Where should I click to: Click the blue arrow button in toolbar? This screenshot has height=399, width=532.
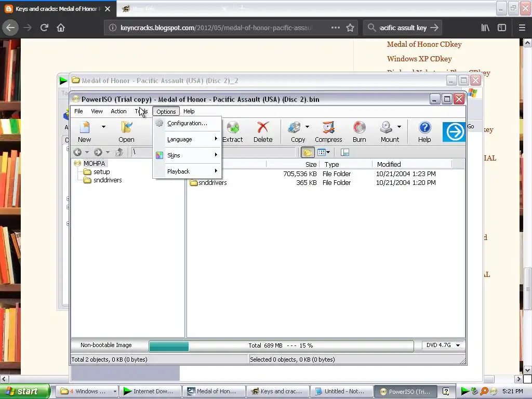point(454,131)
